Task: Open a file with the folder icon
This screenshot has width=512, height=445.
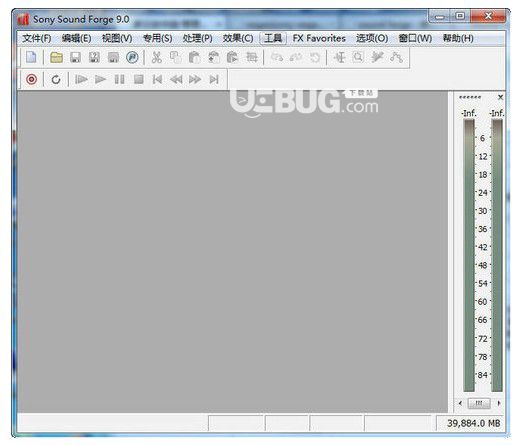Action: [56, 57]
